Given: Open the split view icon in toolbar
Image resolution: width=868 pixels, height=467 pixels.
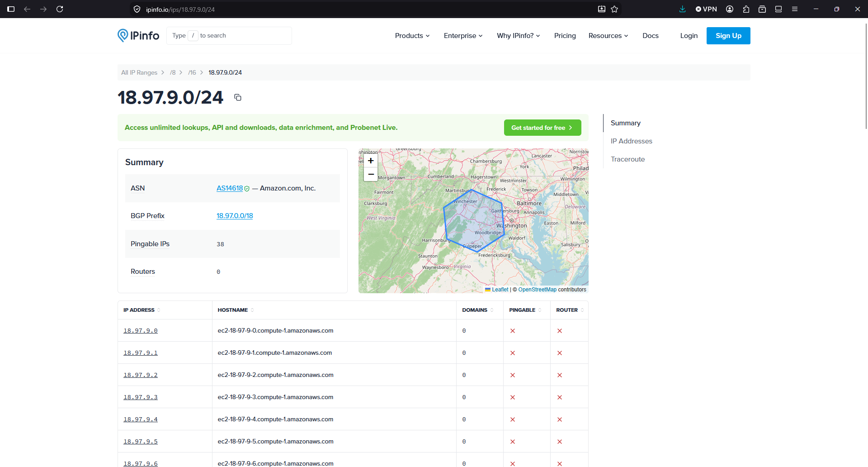Looking at the screenshot, I should click(x=778, y=9).
